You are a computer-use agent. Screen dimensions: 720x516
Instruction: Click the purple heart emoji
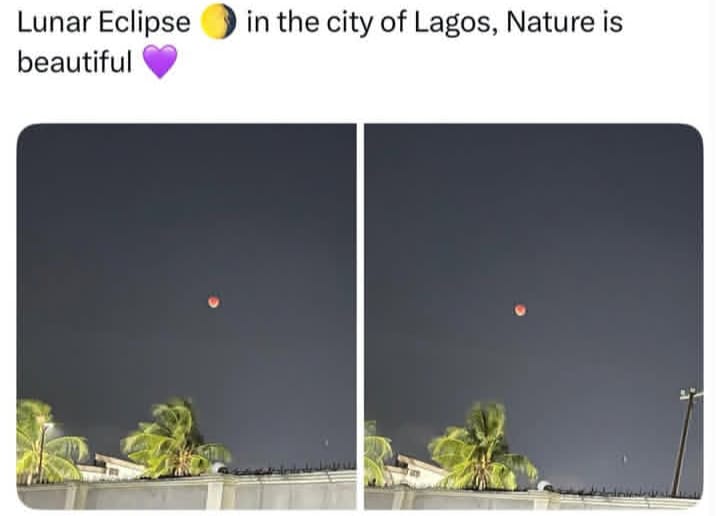click(x=160, y=62)
